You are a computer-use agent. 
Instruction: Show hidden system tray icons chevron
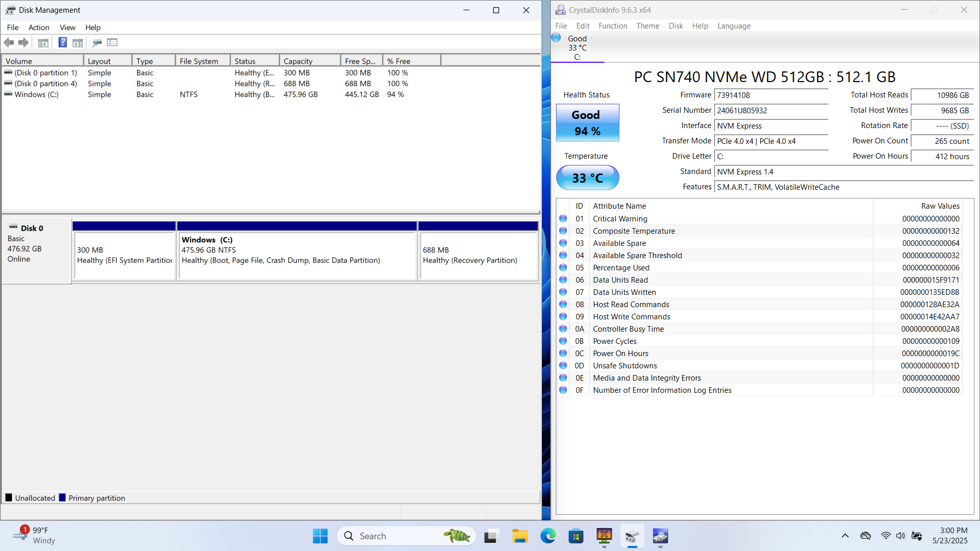(x=845, y=536)
